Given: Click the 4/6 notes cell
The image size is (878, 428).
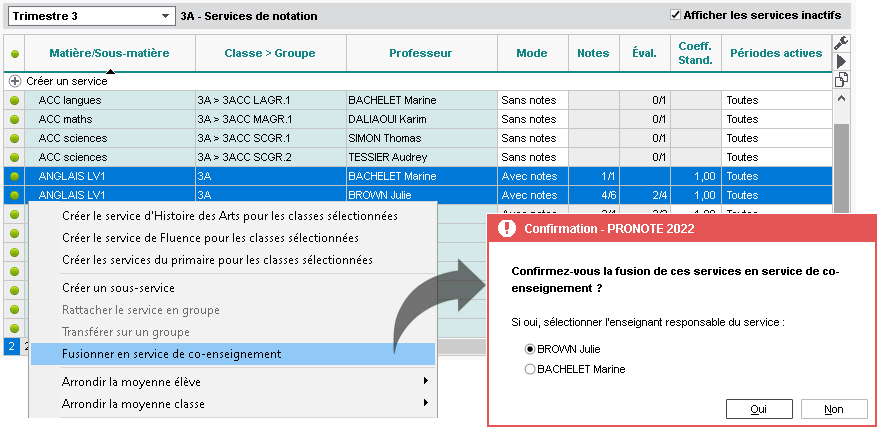Looking at the screenshot, I should tap(594, 196).
